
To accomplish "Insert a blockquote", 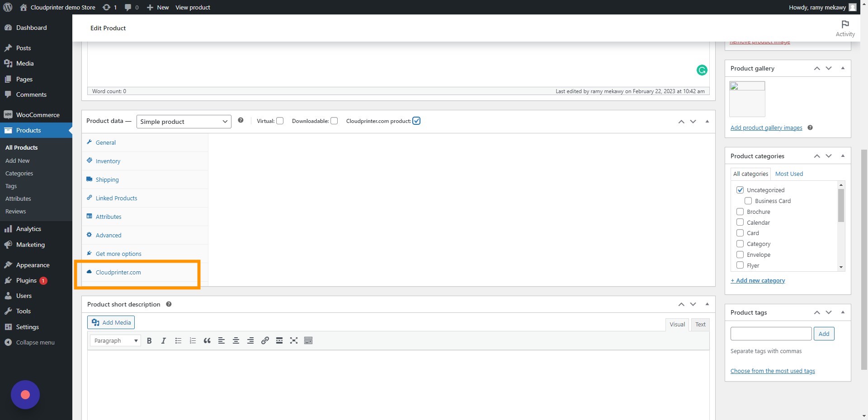I will pos(207,340).
